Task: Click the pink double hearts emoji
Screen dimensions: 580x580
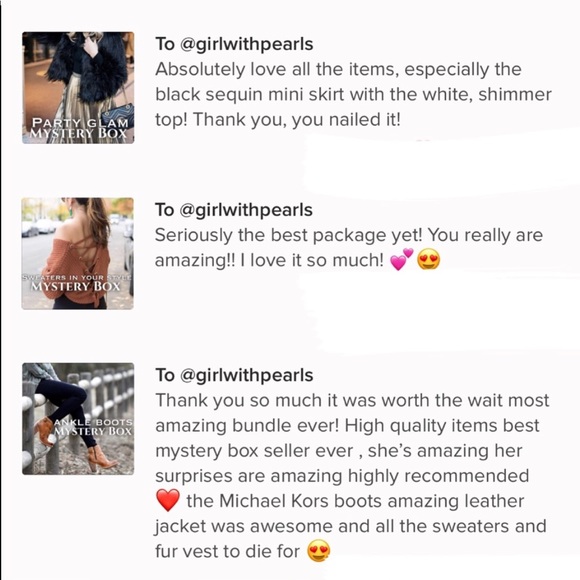Action: coord(401,259)
